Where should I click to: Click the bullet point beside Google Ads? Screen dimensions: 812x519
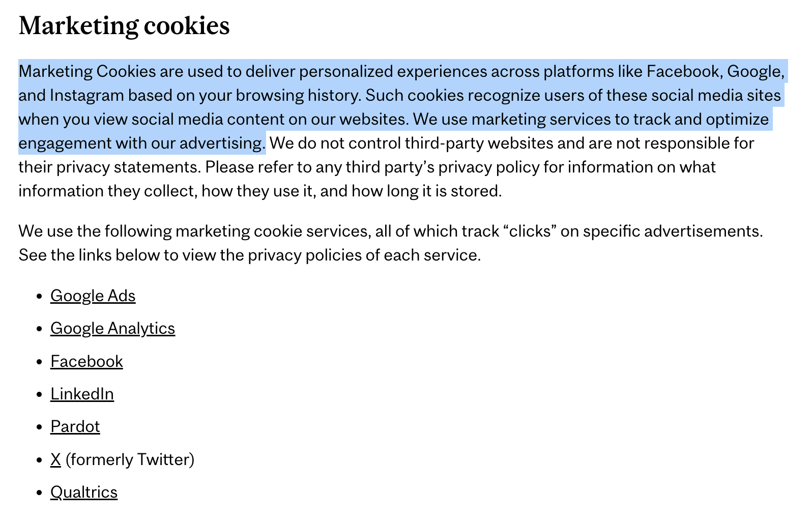[x=40, y=297]
